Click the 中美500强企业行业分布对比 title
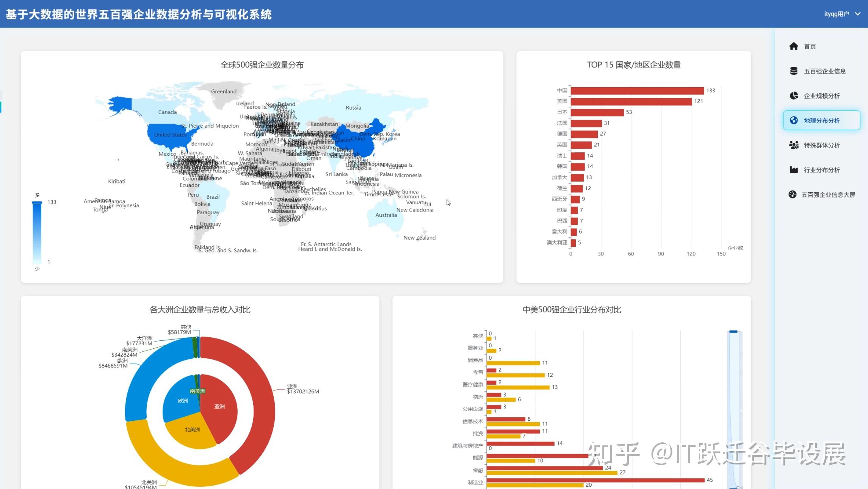Viewport: 868px width, 489px height. tap(572, 310)
